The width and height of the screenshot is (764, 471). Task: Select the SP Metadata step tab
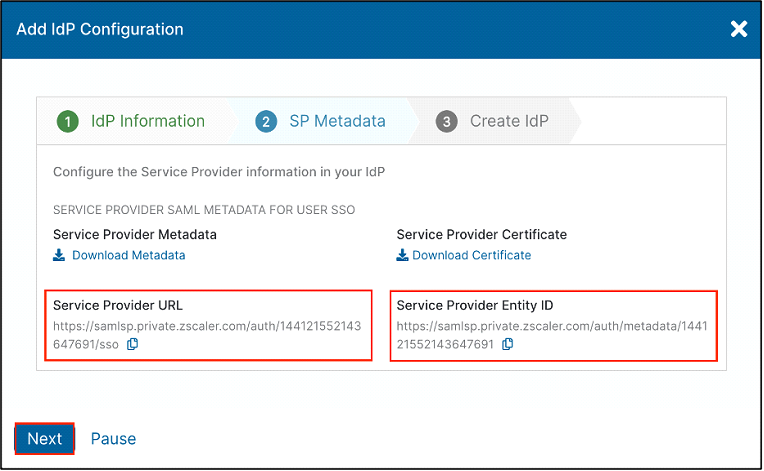coord(337,121)
